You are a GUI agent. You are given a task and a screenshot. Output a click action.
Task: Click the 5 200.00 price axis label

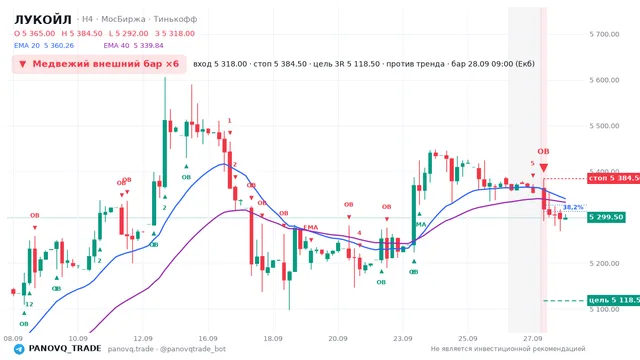tap(604, 263)
